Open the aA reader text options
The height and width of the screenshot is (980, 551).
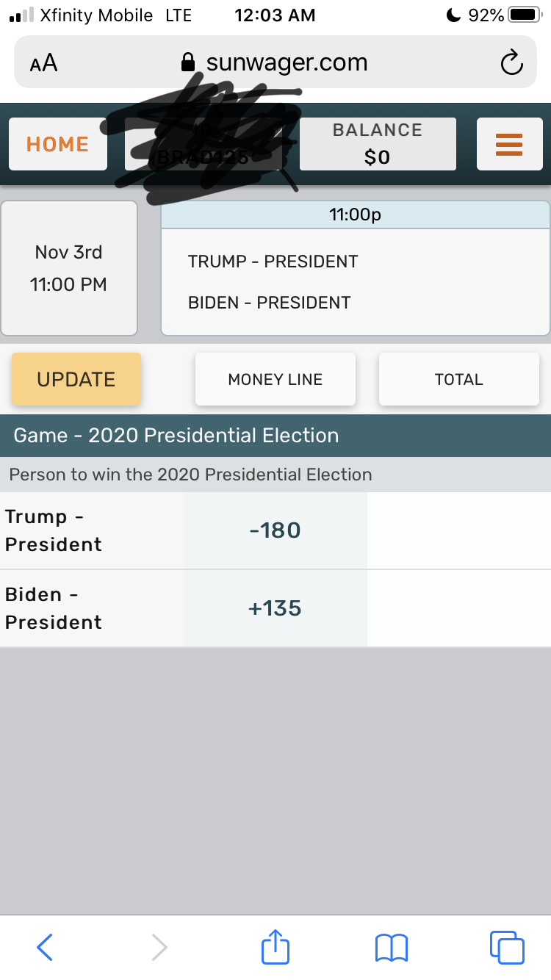pos(44,63)
